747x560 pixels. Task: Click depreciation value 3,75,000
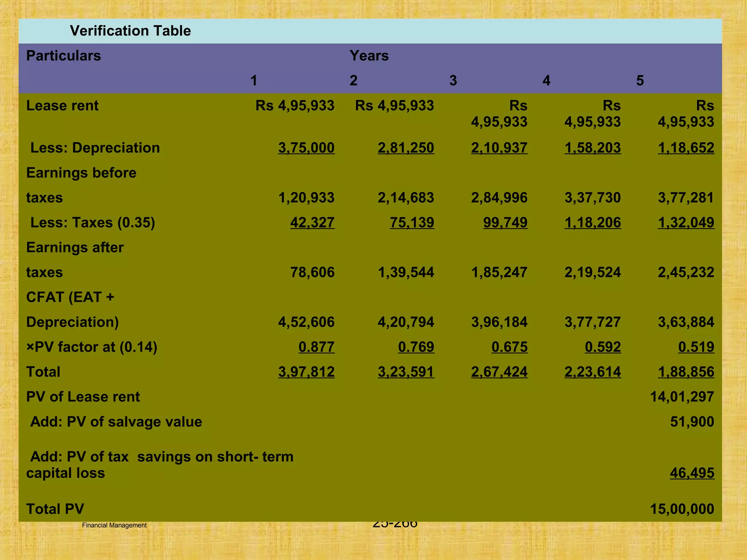(x=306, y=148)
